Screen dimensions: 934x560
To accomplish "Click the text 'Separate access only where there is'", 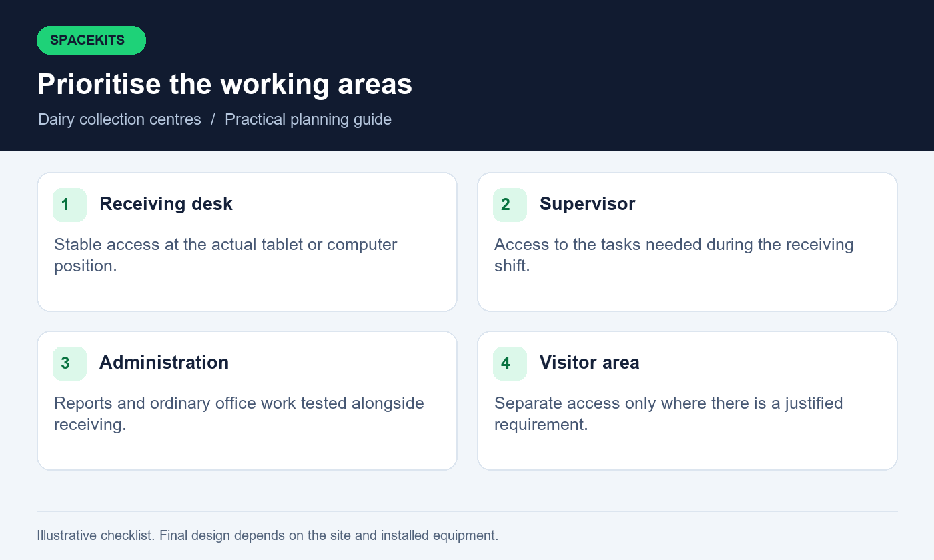I will point(632,403).
